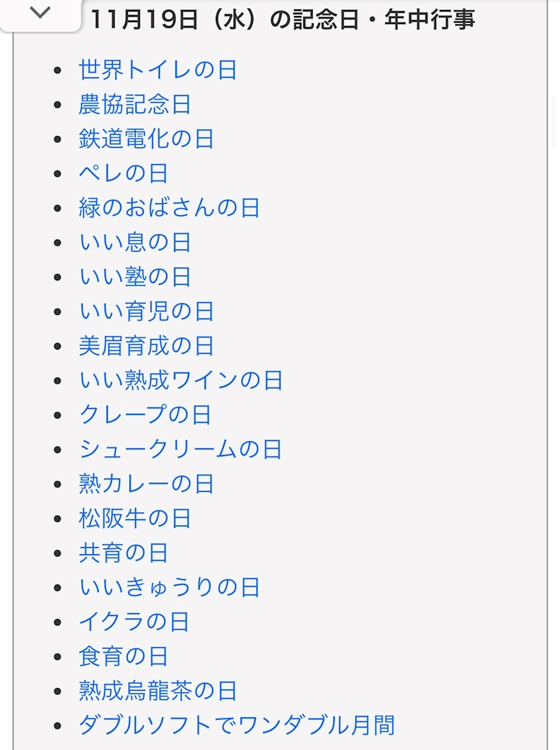This screenshot has width=560, height=750.
Task: Go to the 共育の日 link
Action: click(123, 553)
